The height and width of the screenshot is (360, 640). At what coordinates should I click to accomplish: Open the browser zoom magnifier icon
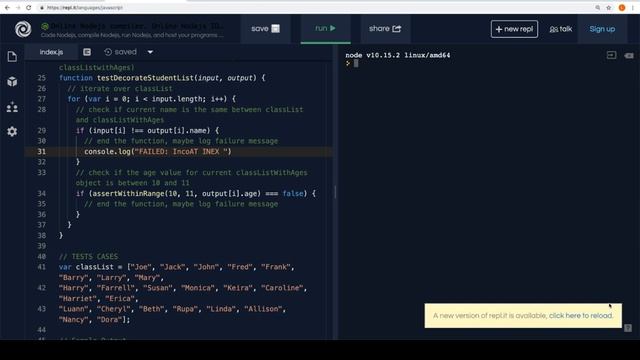pyautogui.click(x=598, y=7)
